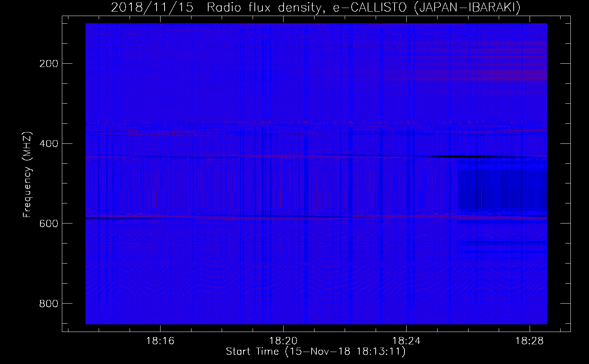This screenshot has height=364, width=589.
Task: Click the plot title '2018/11/15 Radio flux density'
Action: click(316, 8)
